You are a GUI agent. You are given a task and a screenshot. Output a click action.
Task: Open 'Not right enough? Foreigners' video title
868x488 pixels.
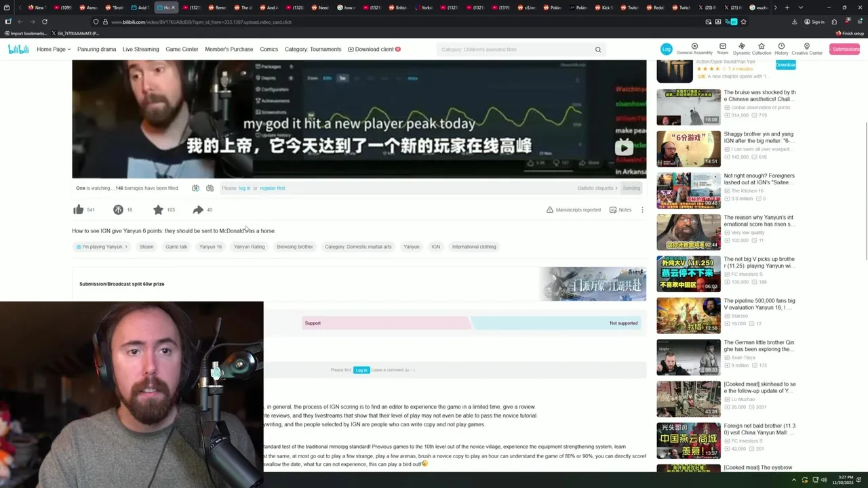click(759, 179)
